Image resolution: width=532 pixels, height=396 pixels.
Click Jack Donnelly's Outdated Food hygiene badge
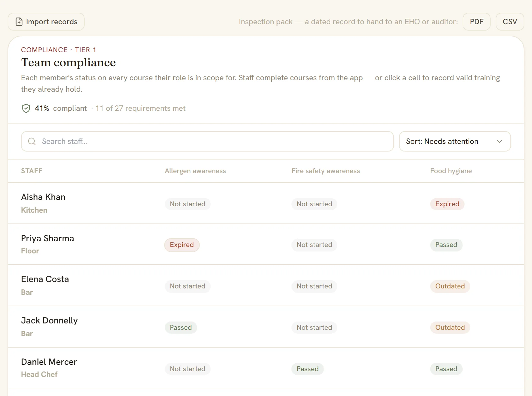450,328
